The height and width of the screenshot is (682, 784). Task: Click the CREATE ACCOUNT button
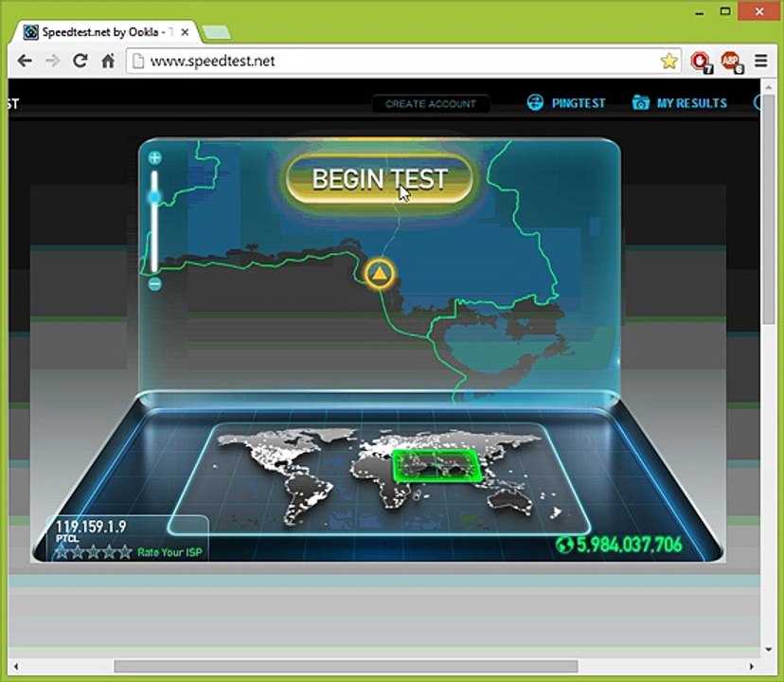(x=431, y=104)
